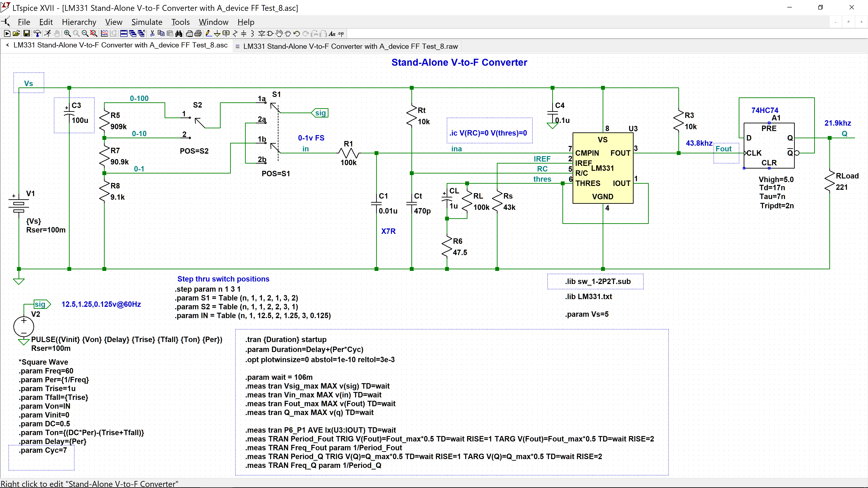The image size is (868, 488).
Task: Select the Draw Wire pencil tool
Action: (209, 34)
